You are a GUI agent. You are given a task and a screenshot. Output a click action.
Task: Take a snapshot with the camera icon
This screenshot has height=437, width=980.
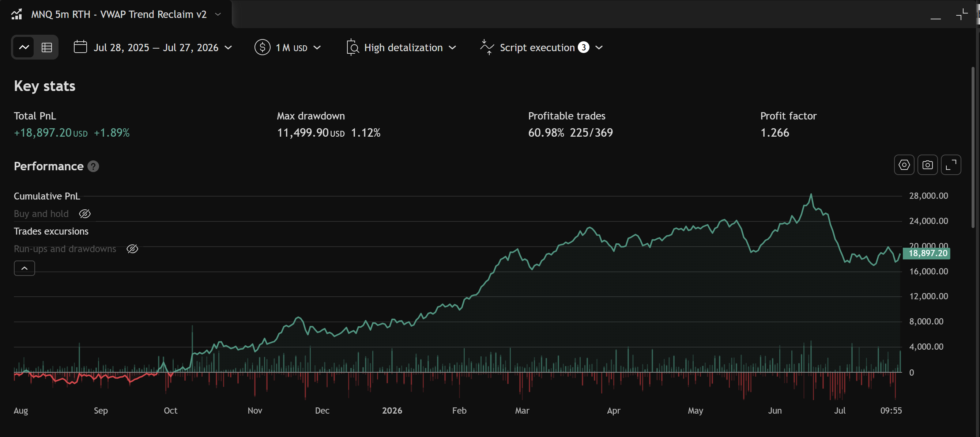[x=927, y=165]
